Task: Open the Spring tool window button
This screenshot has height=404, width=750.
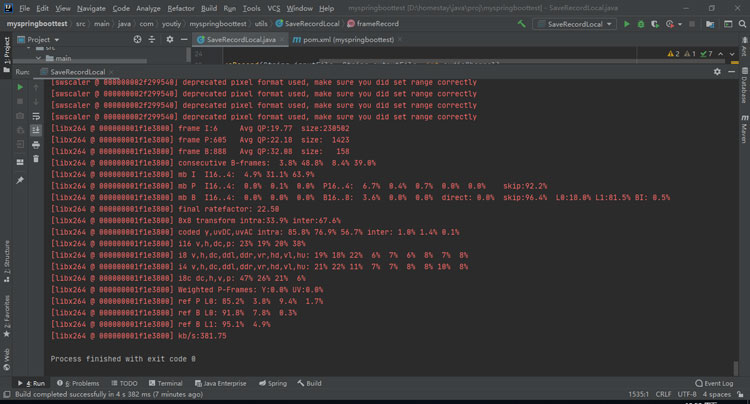Action: (273, 383)
